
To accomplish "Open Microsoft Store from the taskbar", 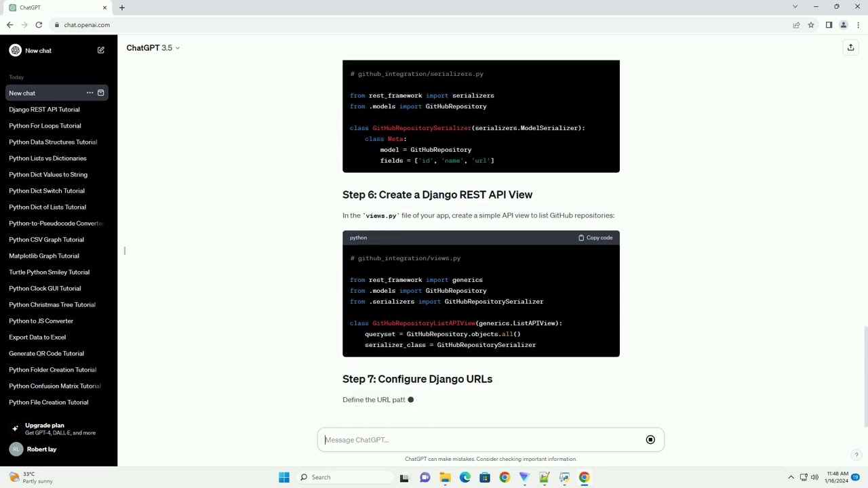I will click(x=484, y=477).
